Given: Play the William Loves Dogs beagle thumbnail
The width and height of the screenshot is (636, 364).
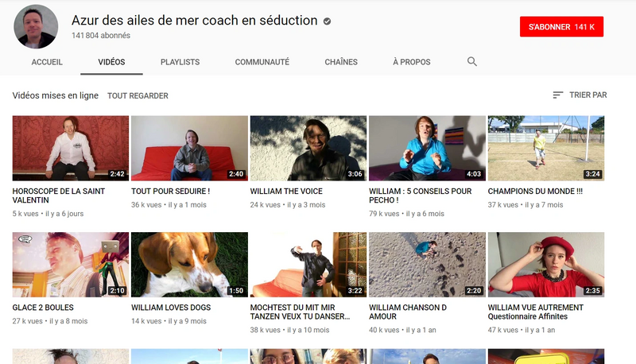Looking at the screenshot, I should click(x=189, y=265).
